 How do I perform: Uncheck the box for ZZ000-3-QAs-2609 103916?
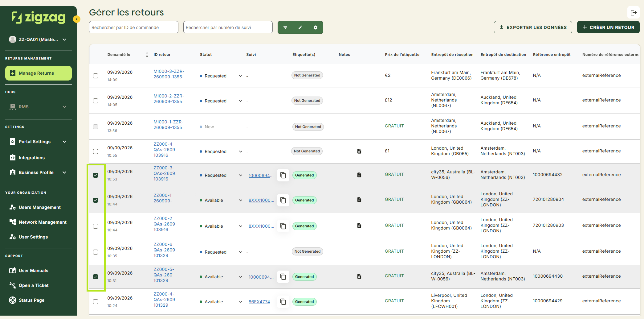(x=96, y=175)
